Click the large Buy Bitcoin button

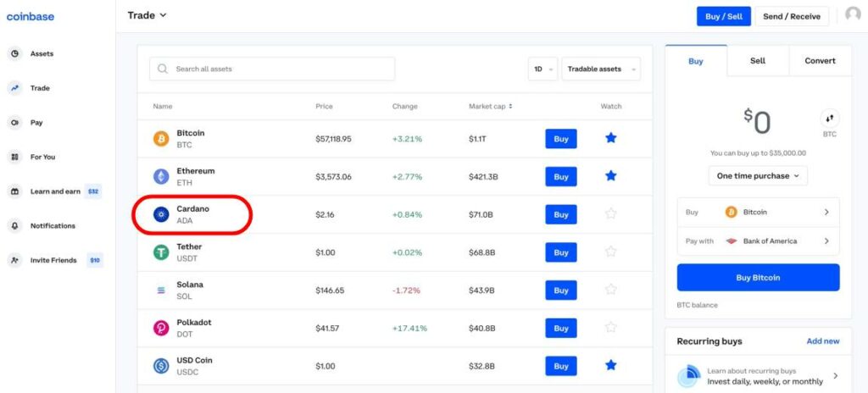(x=758, y=277)
